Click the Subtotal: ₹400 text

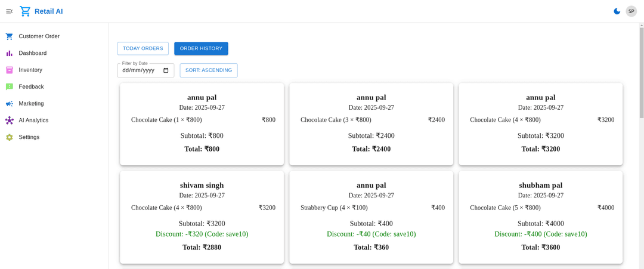point(371,224)
